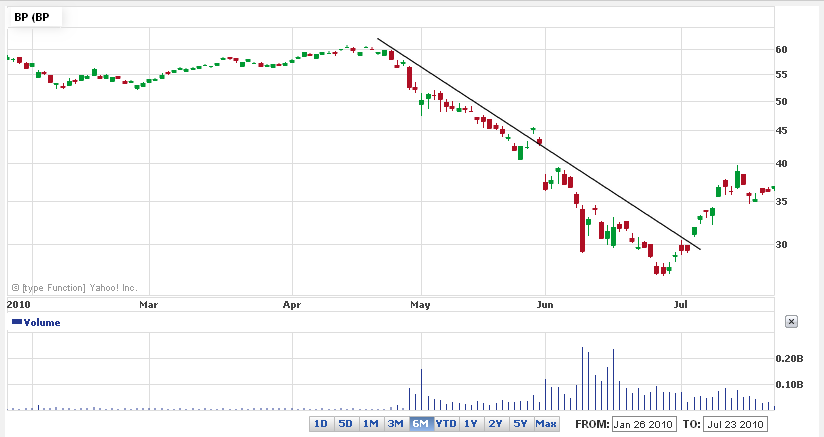Viewport: 824px width, 437px height.
Task: Click the Jun month axis label
Action: click(545, 305)
